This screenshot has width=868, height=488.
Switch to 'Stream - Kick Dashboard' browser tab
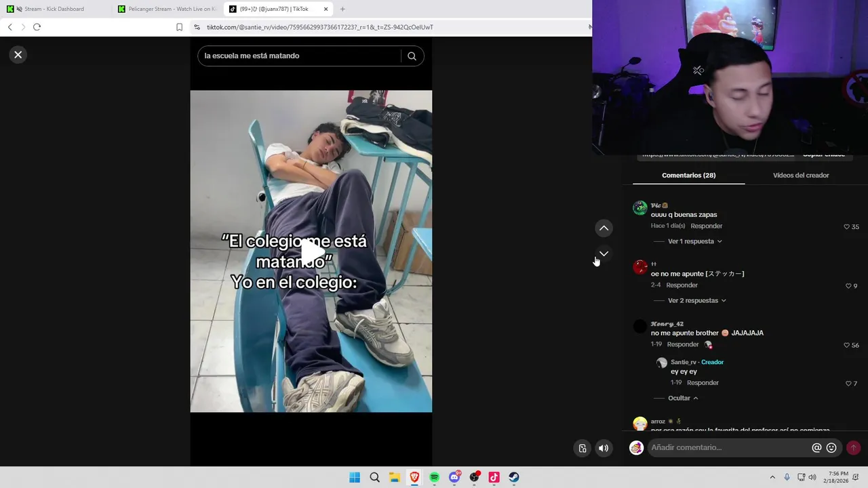54,9
